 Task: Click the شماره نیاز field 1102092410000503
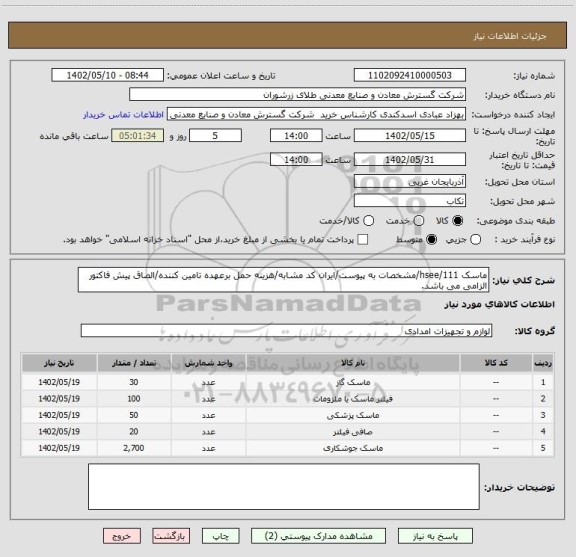410,75
